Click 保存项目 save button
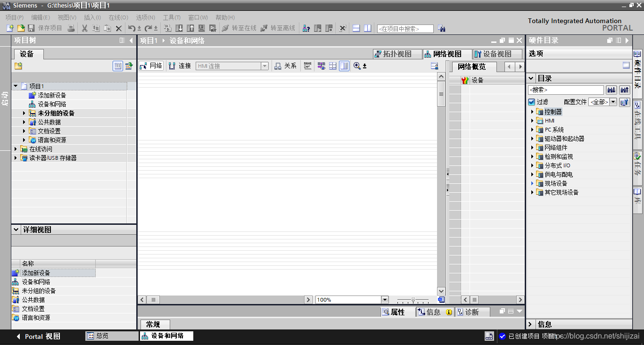 click(x=45, y=28)
